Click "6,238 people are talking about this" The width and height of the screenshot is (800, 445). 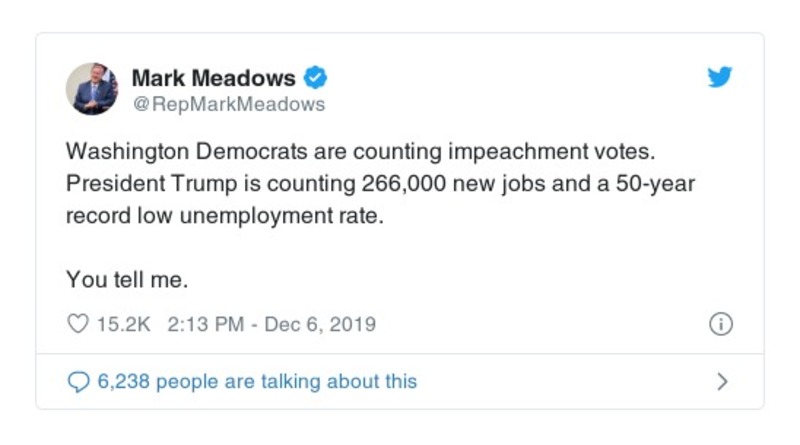[257, 381]
